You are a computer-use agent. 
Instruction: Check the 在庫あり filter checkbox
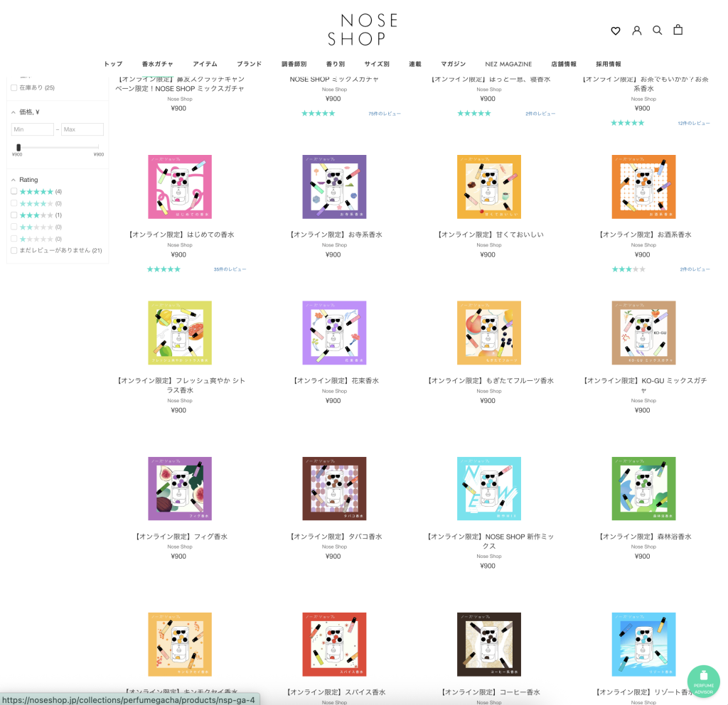click(x=14, y=87)
